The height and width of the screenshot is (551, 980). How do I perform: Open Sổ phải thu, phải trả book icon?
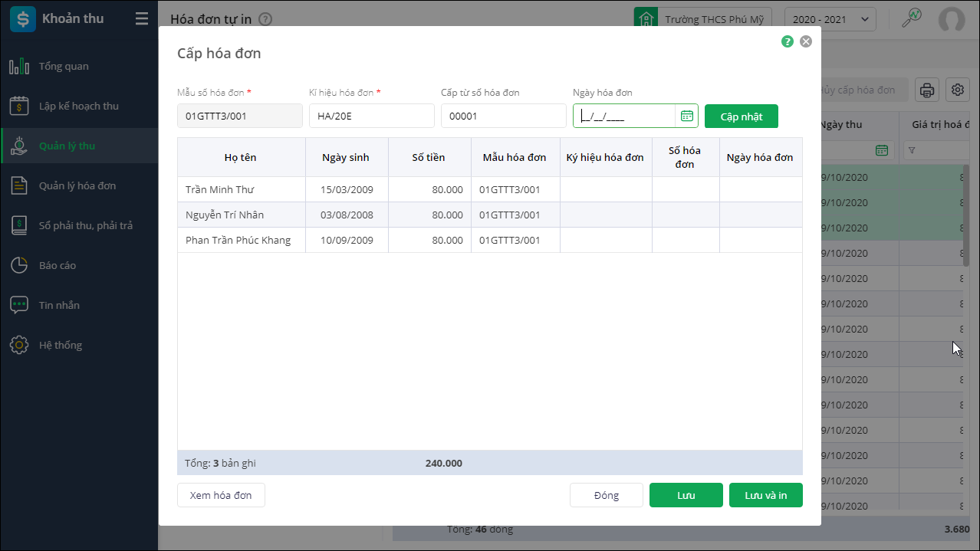click(x=19, y=225)
